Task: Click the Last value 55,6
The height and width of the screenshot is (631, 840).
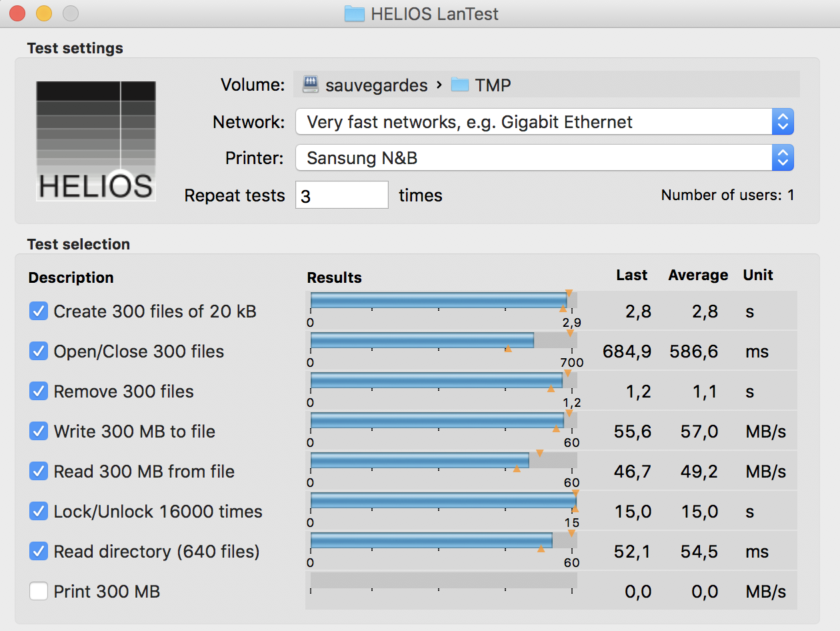Action: pyautogui.click(x=633, y=432)
